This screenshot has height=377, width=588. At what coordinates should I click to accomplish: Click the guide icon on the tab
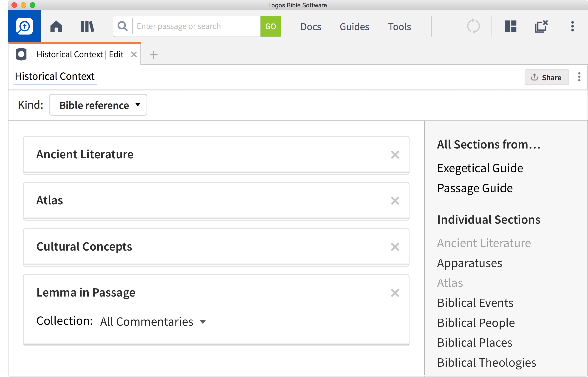(21, 54)
